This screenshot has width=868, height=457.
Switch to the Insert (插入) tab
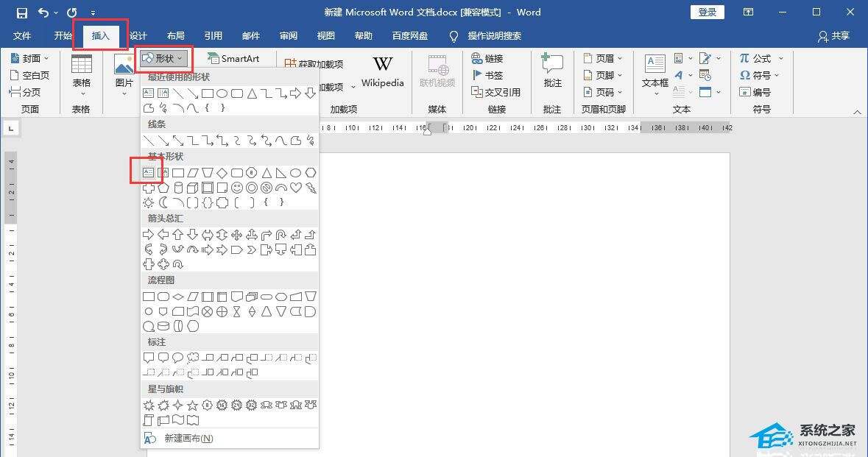100,35
